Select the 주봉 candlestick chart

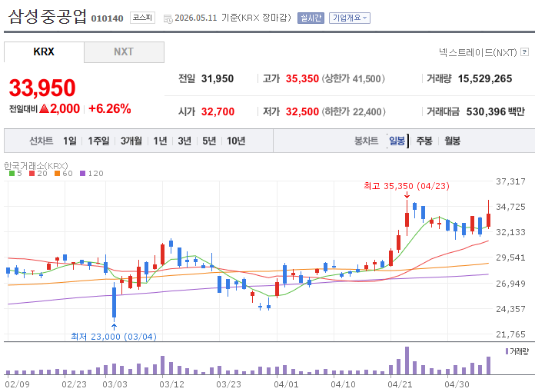(x=424, y=141)
